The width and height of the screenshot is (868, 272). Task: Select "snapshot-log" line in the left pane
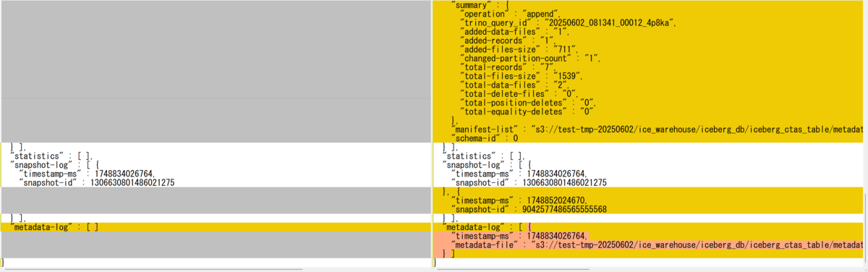[55, 164]
